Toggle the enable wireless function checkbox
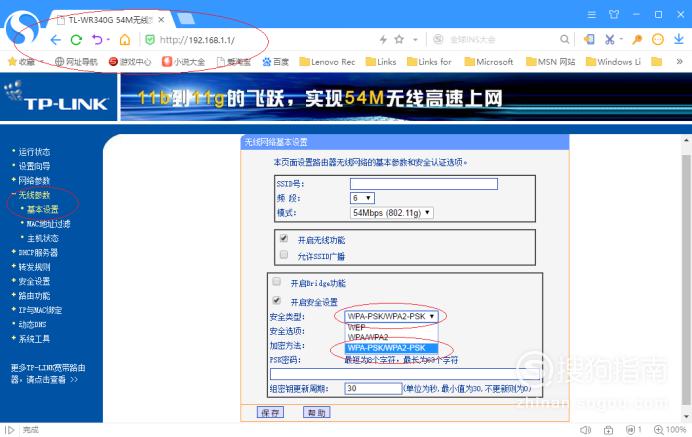Viewport: 692px width, 437px height. [284, 238]
